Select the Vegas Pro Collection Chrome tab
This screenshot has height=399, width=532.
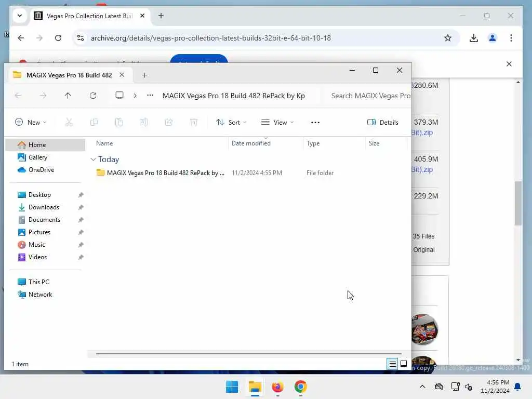coord(90,16)
